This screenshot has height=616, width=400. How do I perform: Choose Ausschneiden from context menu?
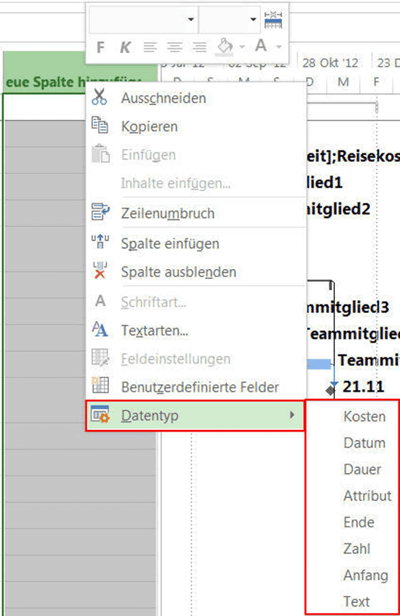[195, 98]
